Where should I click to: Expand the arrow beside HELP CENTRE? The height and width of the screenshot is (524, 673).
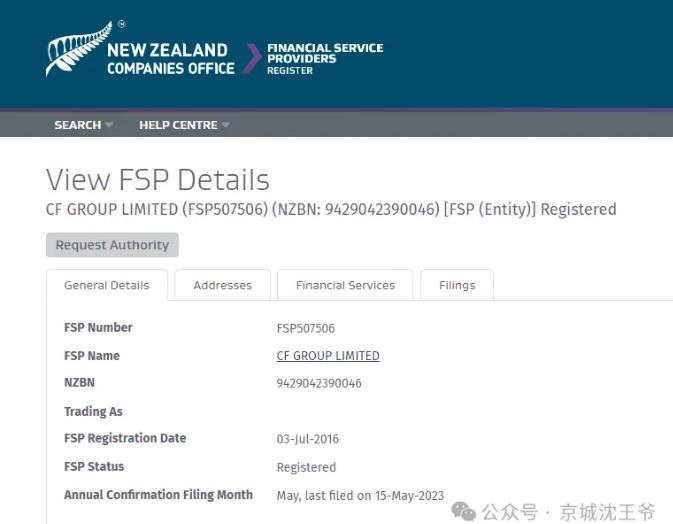[x=226, y=125]
